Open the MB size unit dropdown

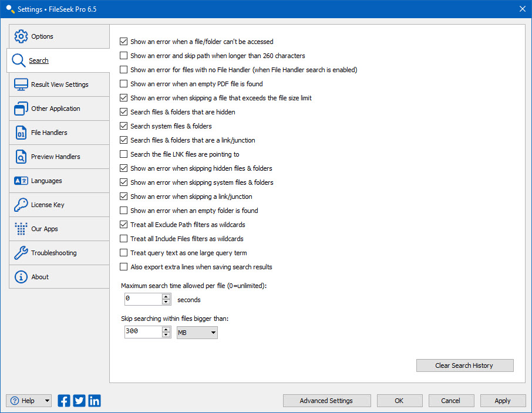pos(197,333)
